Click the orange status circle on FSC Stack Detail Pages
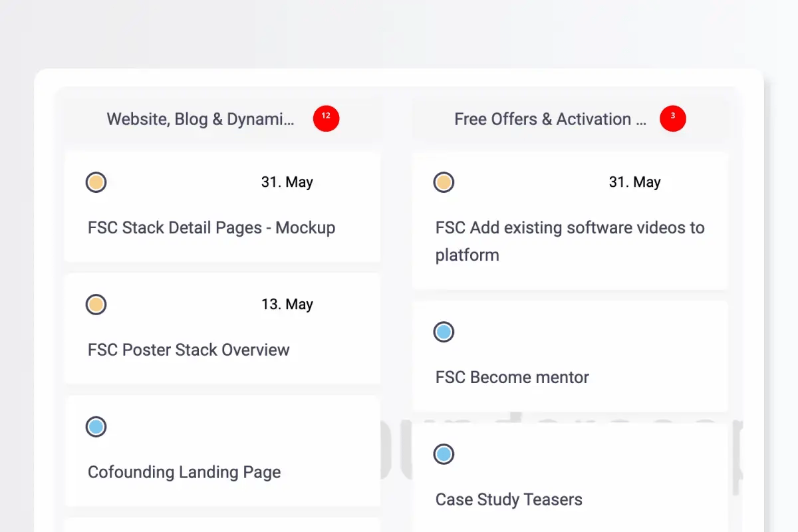 tap(96, 182)
